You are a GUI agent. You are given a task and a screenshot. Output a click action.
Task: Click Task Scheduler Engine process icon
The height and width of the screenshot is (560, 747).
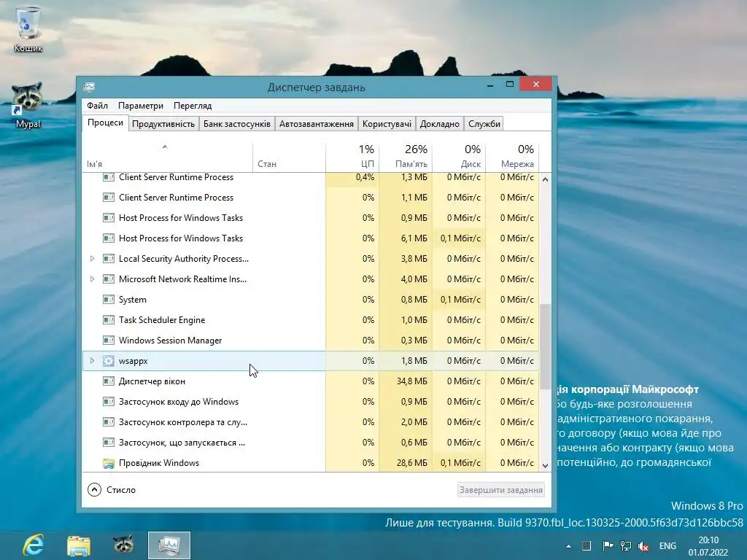pyautogui.click(x=109, y=320)
